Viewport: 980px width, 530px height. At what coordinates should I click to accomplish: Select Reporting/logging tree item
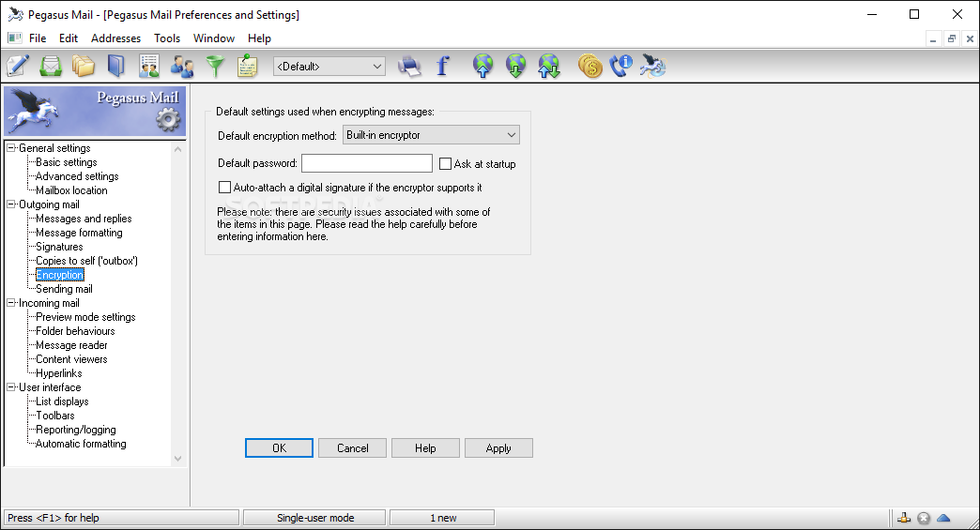pyautogui.click(x=76, y=430)
